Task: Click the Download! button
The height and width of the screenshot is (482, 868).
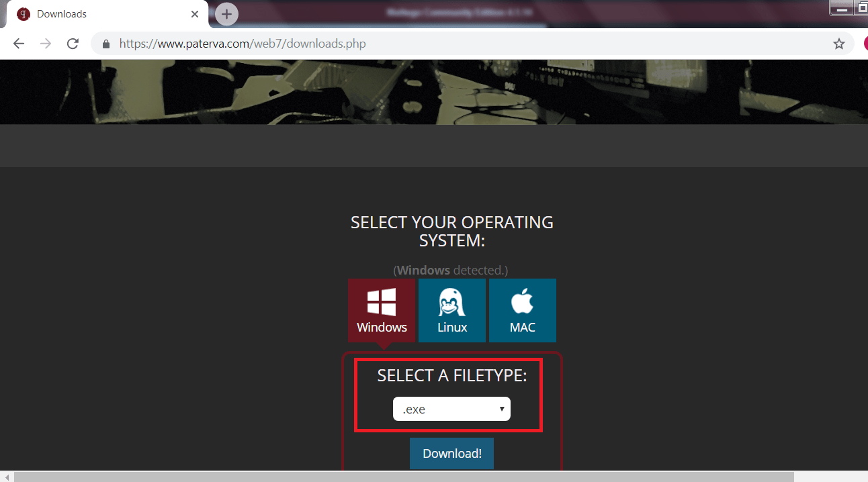Action: [451, 453]
